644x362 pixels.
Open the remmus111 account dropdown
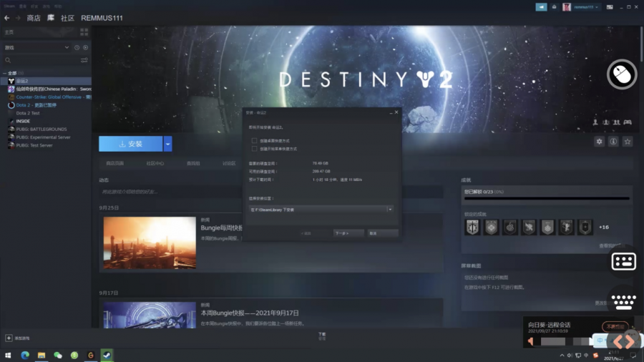pos(586,7)
